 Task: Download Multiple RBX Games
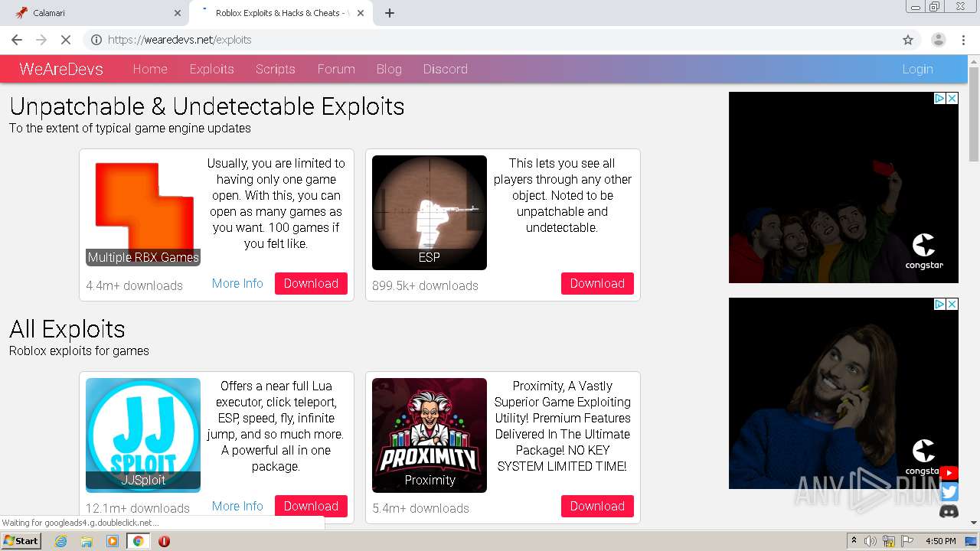pos(311,283)
